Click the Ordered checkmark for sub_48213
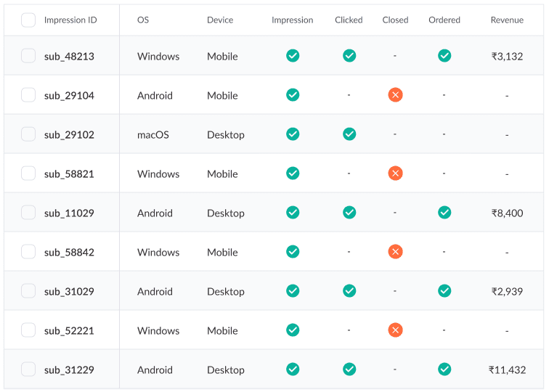 (444, 56)
